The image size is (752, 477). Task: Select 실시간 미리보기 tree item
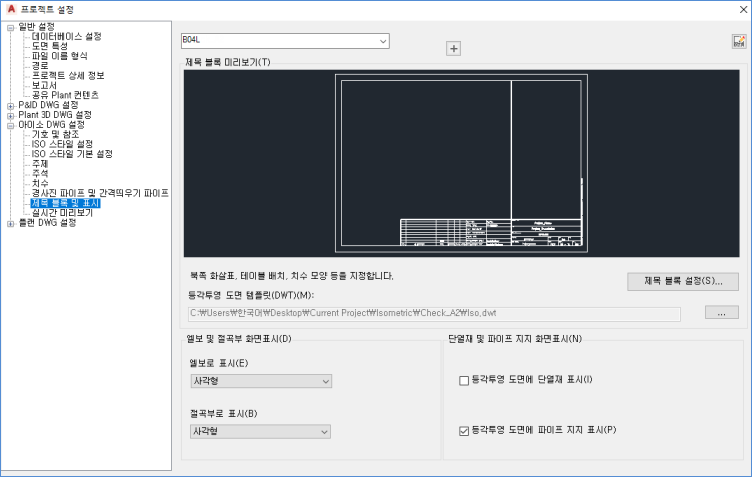click(x=62, y=213)
